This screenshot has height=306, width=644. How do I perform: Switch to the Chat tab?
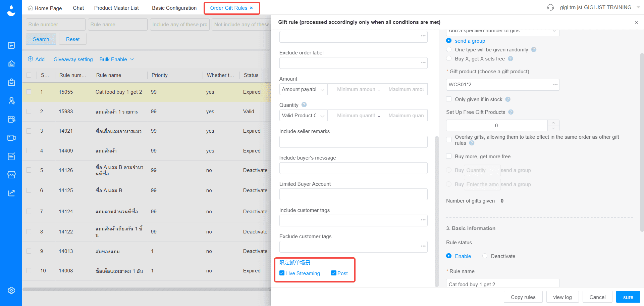(x=78, y=8)
